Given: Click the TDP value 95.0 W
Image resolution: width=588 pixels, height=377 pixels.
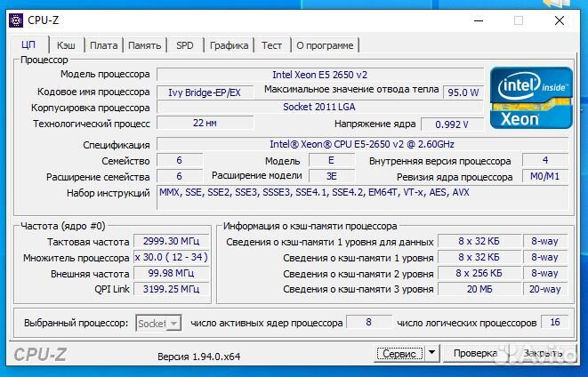Looking at the screenshot, I should [463, 92].
